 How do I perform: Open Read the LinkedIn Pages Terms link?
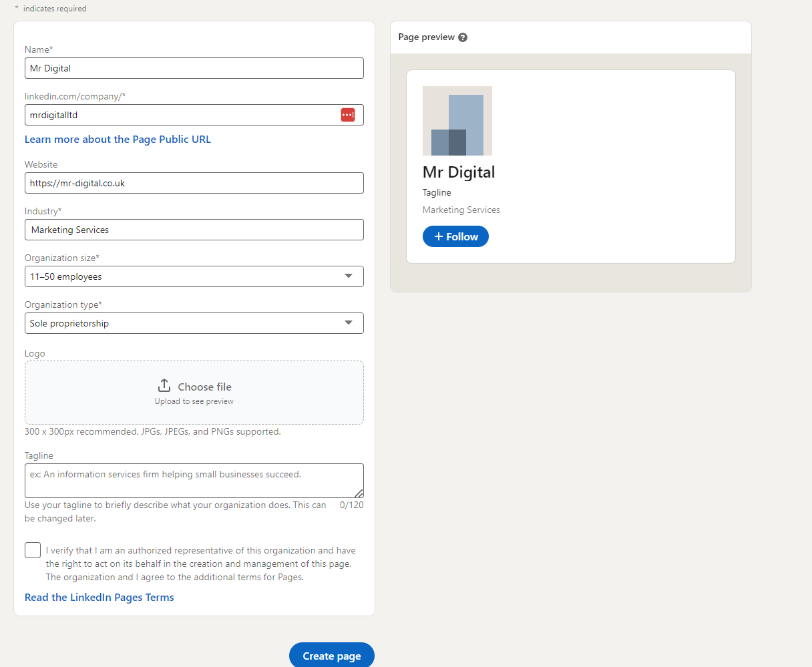(x=99, y=598)
